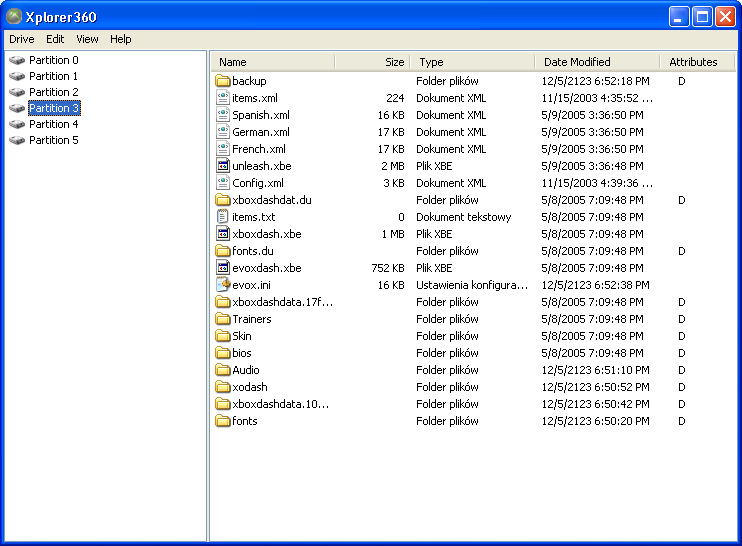Screen dimensions: 742x546
Task: Click the backup folder icon
Action: pyautogui.click(x=222, y=81)
